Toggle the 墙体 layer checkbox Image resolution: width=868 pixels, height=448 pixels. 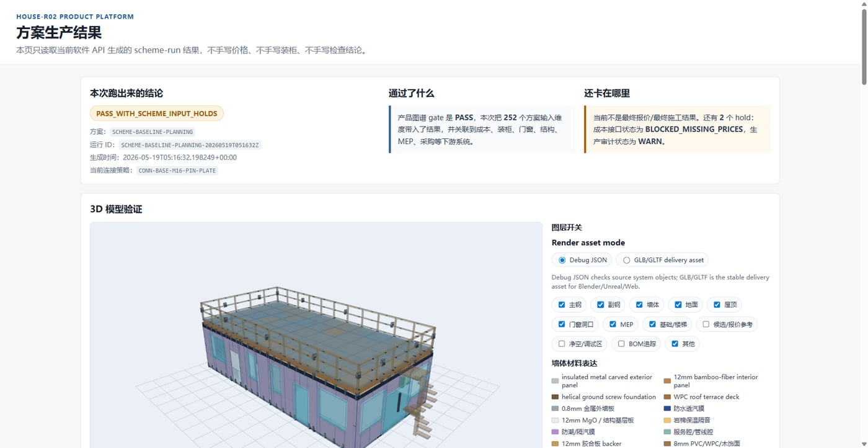click(x=639, y=305)
